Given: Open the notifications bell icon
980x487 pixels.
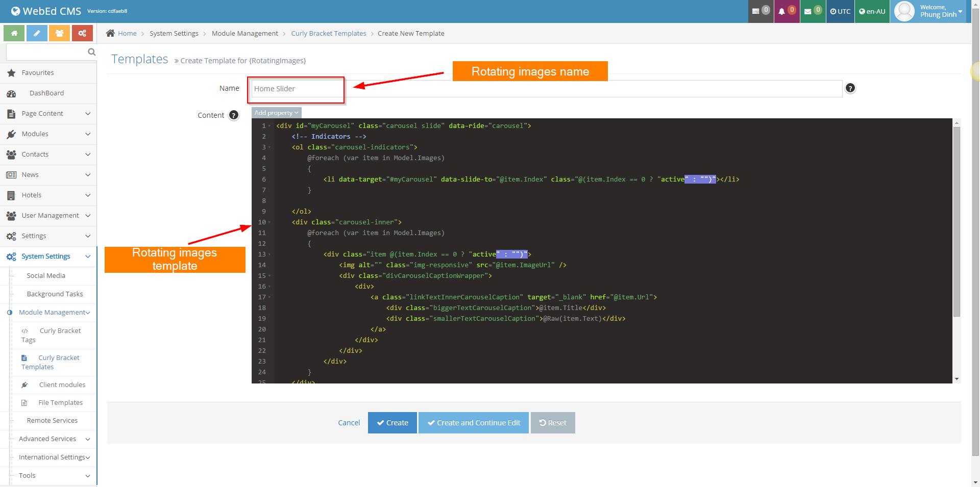Looking at the screenshot, I should tap(786, 11).
